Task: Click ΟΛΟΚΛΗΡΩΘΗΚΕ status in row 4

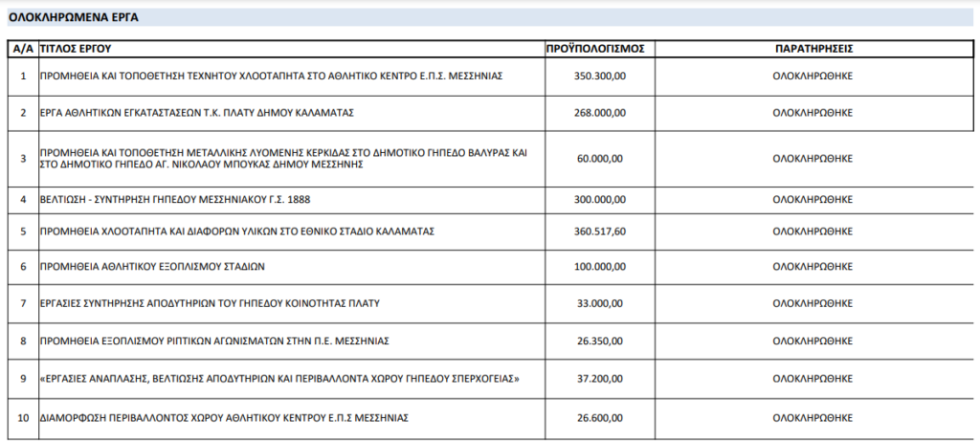Action: point(813,200)
